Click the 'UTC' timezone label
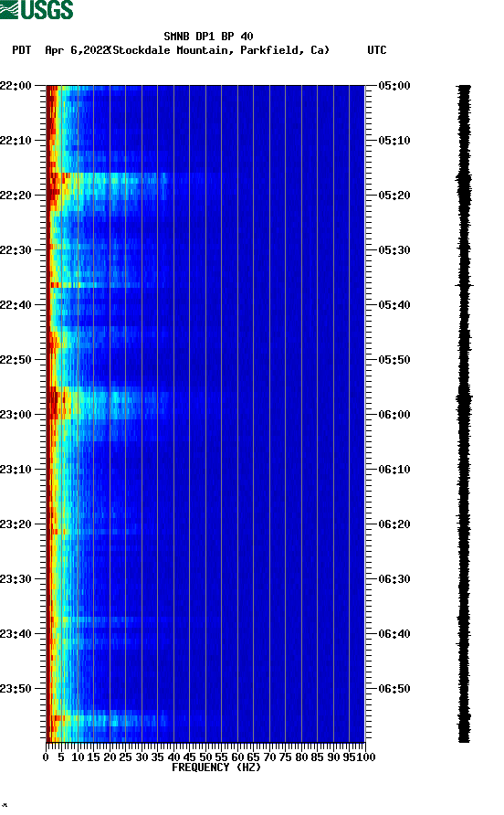Image resolution: width=504 pixels, height=815 pixels. point(377,50)
